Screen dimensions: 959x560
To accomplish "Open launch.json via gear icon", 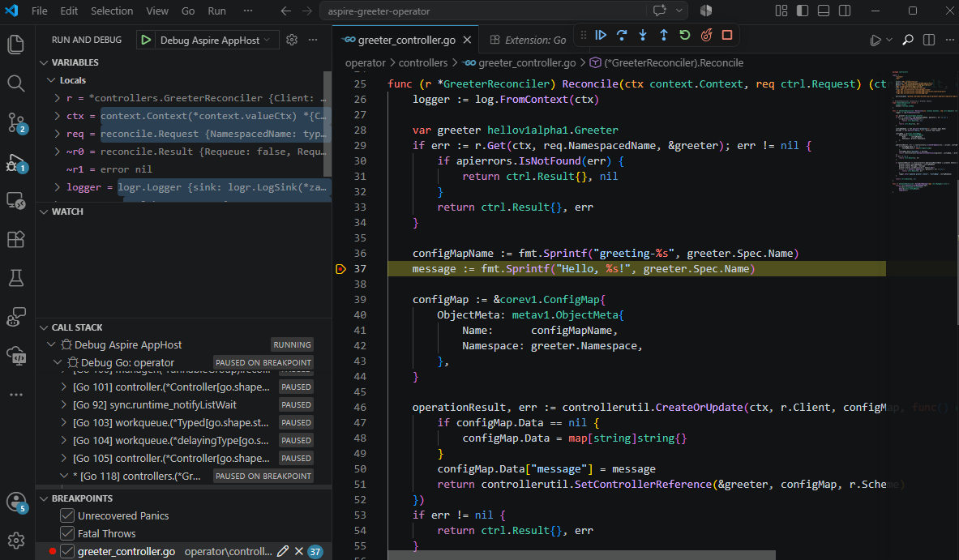I will click(x=292, y=40).
